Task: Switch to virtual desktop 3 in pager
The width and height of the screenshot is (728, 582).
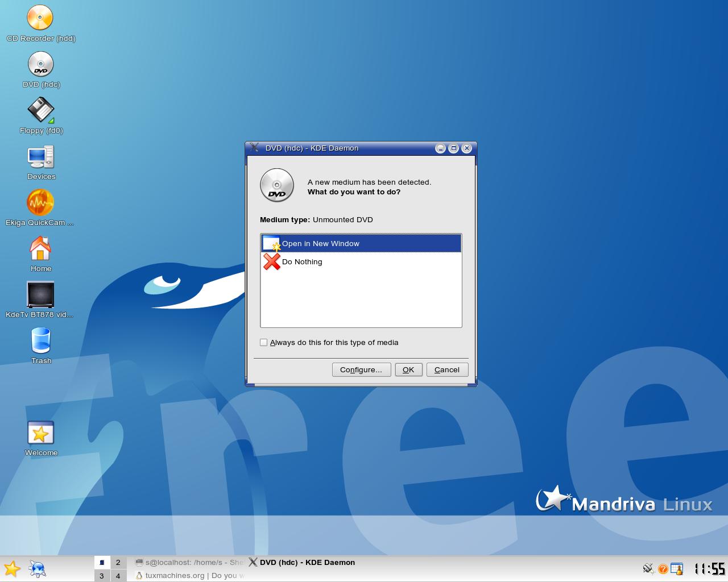Action: coord(102,576)
